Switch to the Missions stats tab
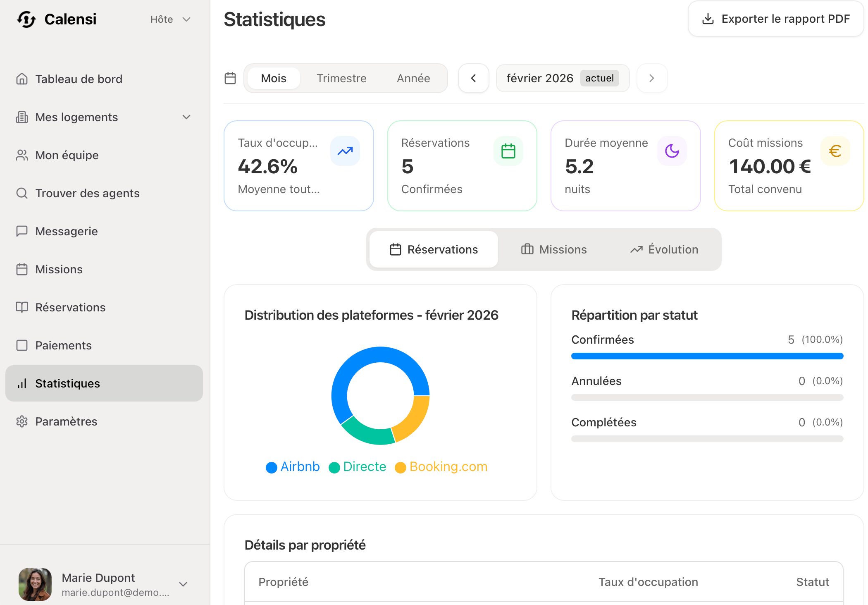The image size is (868, 605). pos(554,249)
